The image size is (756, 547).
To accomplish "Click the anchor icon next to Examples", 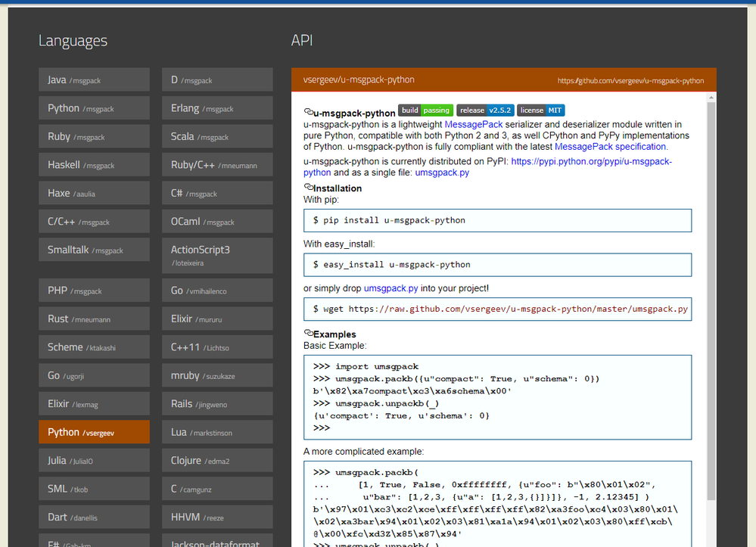I will pos(309,333).
